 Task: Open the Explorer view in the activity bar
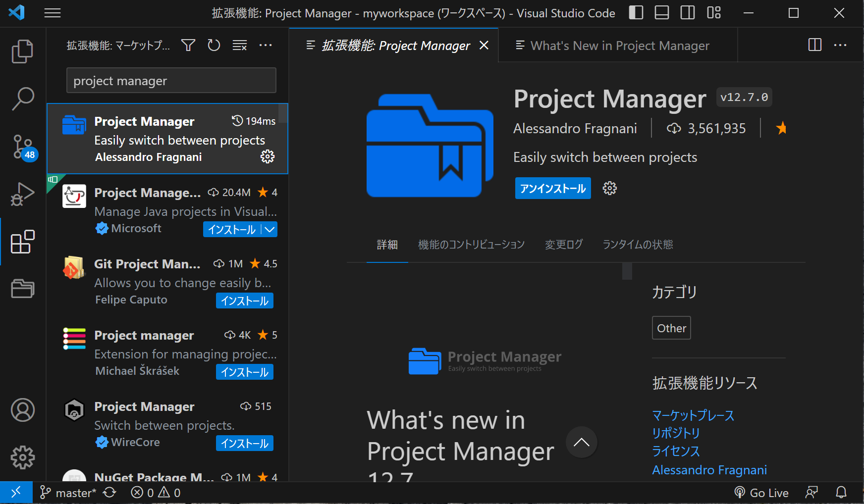(x=23, y=51)
